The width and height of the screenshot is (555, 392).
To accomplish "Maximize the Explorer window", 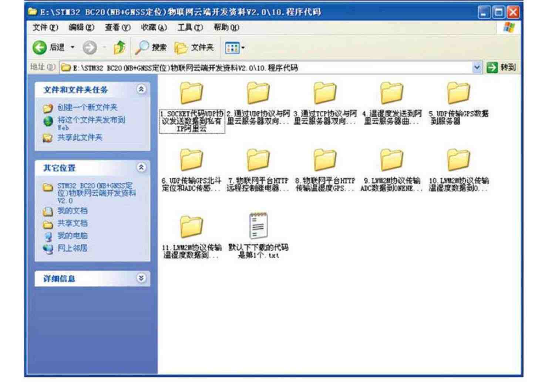I will coord(498,12).
